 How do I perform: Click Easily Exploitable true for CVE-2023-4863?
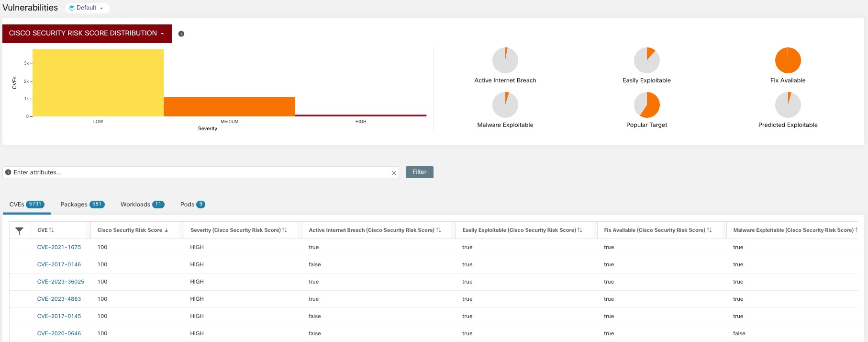[467, 299]
